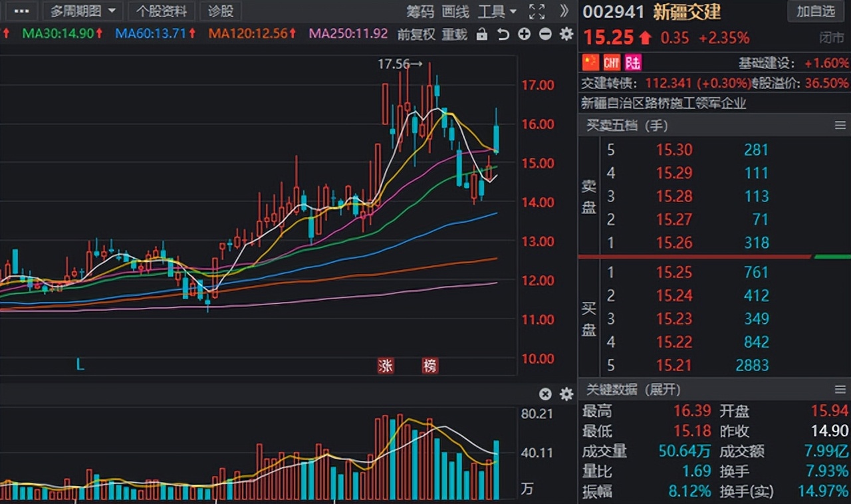
Task: Open the 工具 tools dropdown
Action: pyautogui.click(x=497, y=11)
